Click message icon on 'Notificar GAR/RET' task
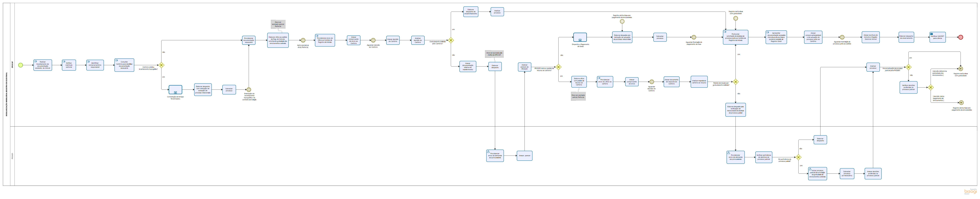 point(932,34)
